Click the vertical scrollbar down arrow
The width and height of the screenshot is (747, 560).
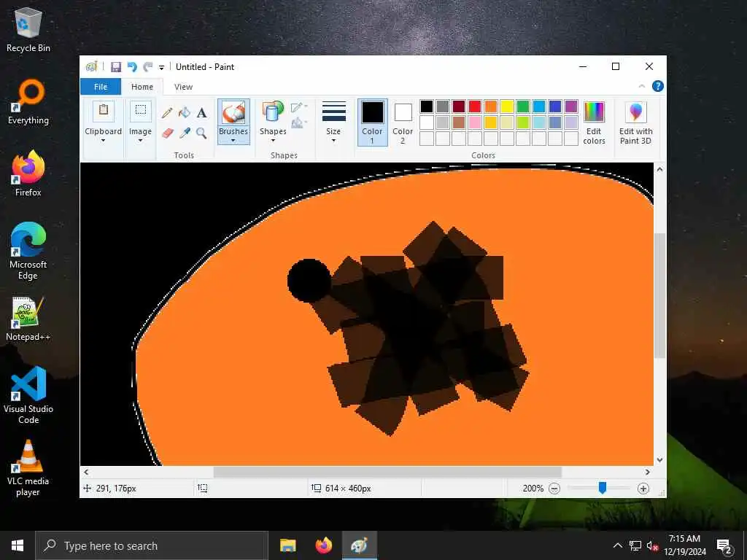pos(659,460)
